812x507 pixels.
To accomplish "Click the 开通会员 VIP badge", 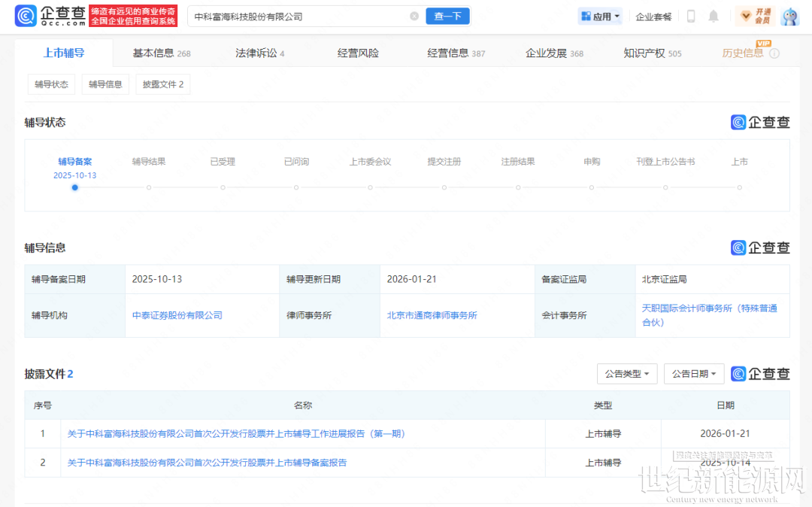I will [x=755, y=16].
